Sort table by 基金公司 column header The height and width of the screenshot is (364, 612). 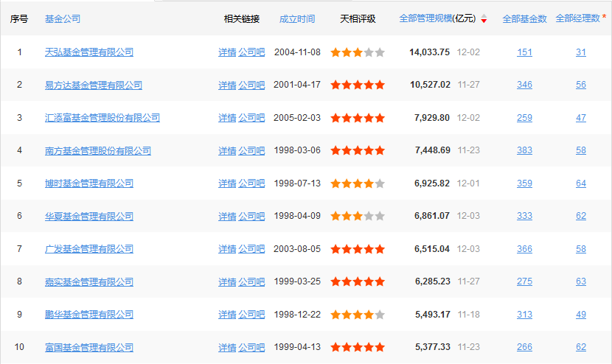63,18
